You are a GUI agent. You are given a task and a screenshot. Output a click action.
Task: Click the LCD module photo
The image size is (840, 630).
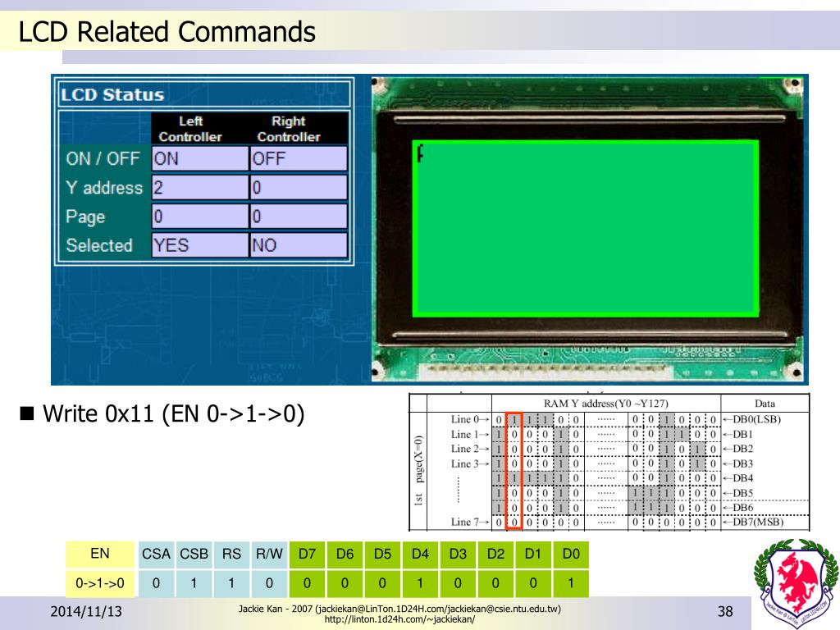click(588, 230)
